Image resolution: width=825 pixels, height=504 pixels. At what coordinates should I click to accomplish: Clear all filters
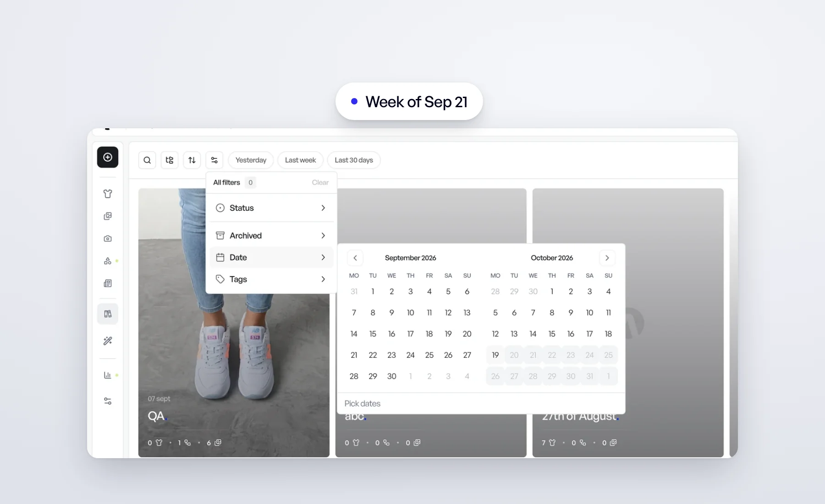pos(320,182)
